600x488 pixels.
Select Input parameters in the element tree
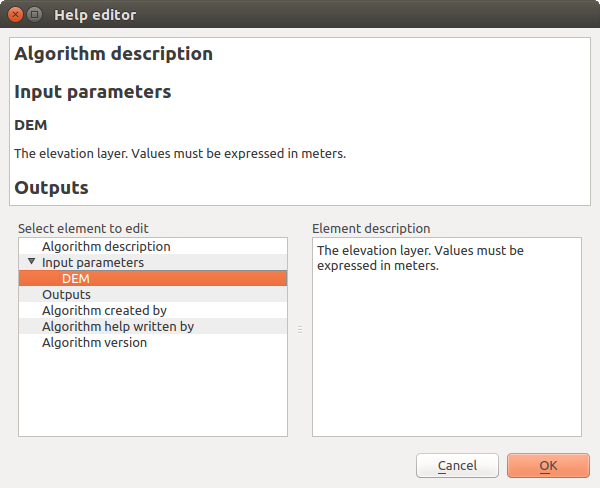(92, 262)
